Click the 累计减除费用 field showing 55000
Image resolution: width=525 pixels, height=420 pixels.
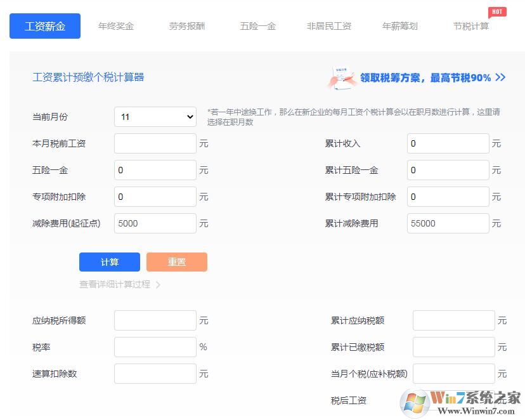click(x=448, y=223)
